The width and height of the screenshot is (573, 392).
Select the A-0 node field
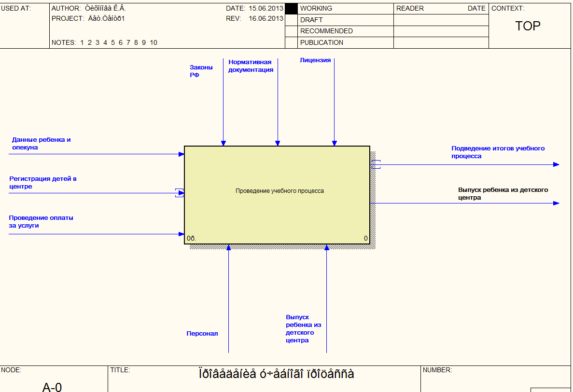click(52, 387)
